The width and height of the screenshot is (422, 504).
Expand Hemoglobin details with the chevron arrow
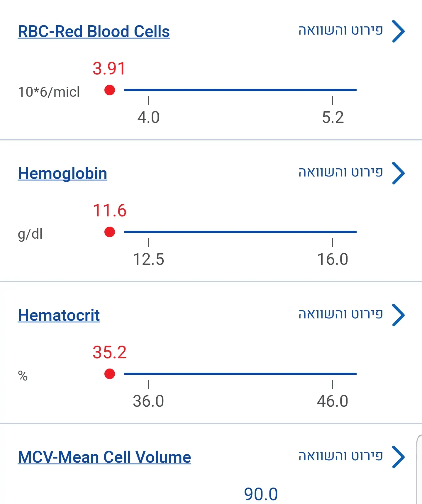[x=398, y=173]
